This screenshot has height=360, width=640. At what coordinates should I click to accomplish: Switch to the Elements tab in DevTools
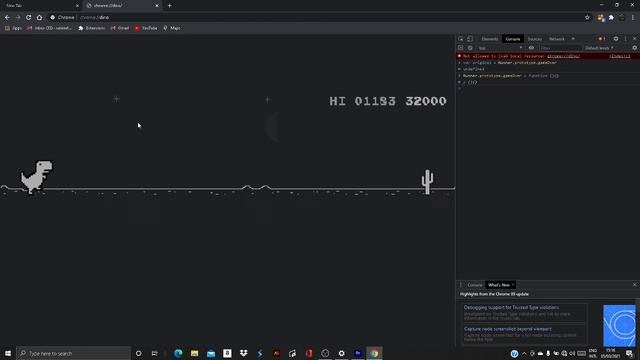[x=489, y=39]
